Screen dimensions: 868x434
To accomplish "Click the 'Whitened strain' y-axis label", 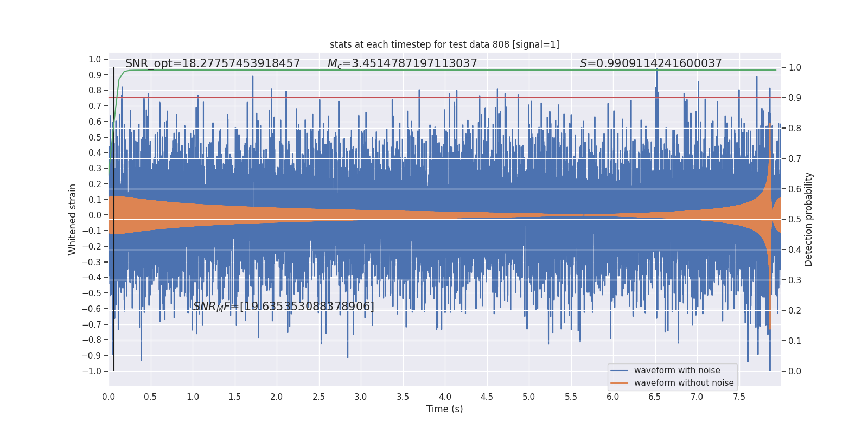I will tap(72, 219).
